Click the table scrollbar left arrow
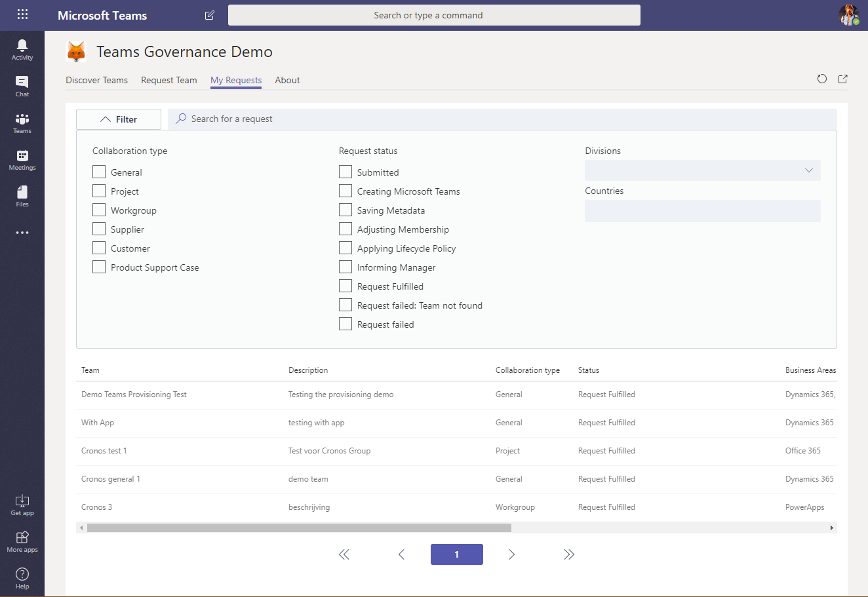This screenshot has width=868, height=597. coord(81,528)
